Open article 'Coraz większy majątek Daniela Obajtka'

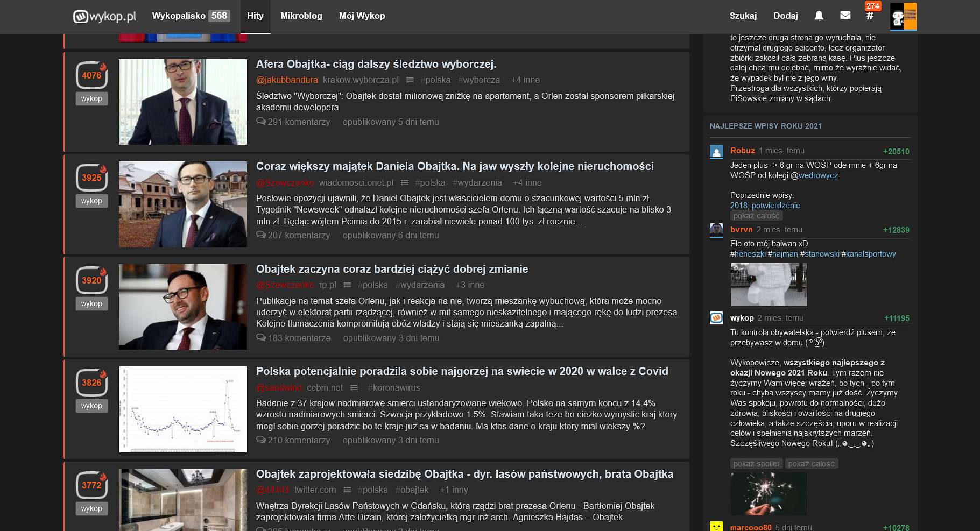(455, 166)
